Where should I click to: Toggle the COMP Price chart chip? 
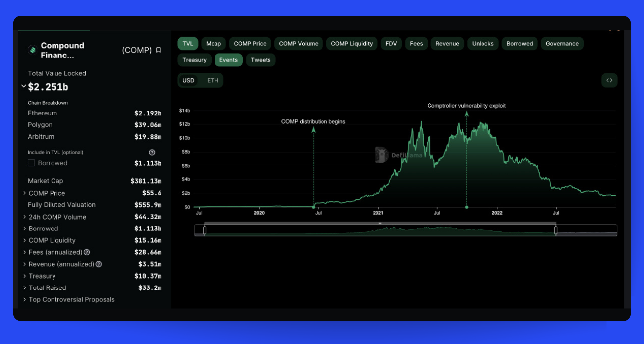pyautogui.click(x=250, y=44)
